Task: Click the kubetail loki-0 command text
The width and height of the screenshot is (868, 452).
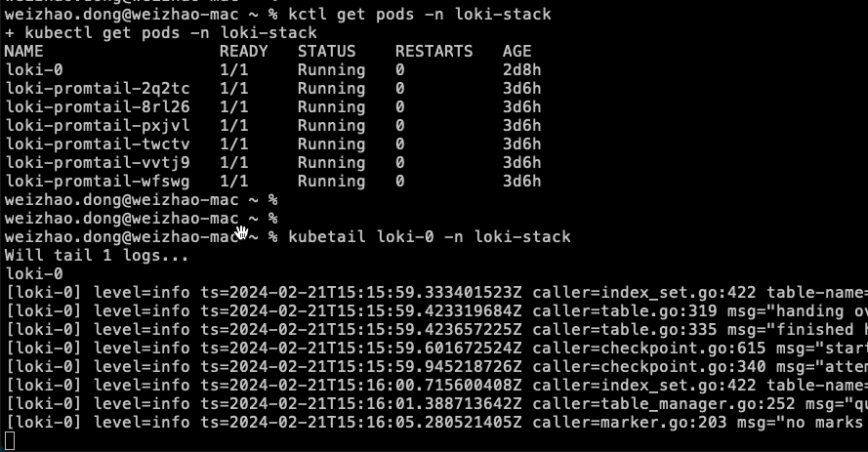Action: [x=430, y=237]
